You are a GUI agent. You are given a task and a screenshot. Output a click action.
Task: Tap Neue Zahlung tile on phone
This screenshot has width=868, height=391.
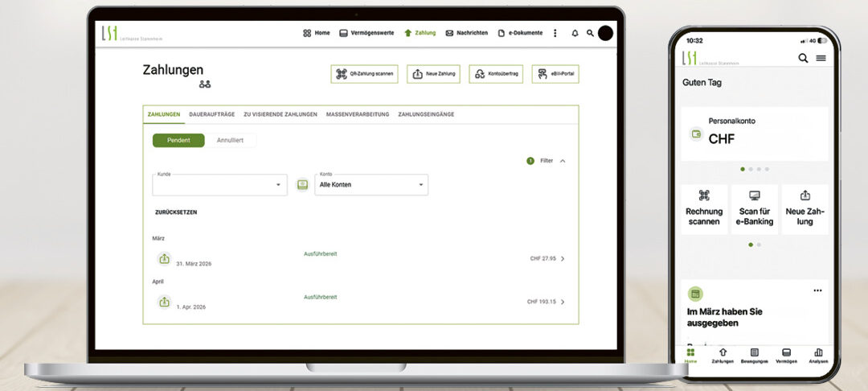click(805, 209)
